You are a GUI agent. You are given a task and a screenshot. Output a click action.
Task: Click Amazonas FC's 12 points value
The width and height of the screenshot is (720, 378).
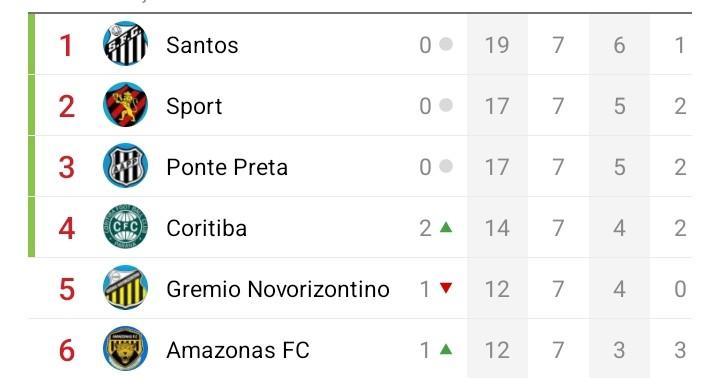pos(497,350)
